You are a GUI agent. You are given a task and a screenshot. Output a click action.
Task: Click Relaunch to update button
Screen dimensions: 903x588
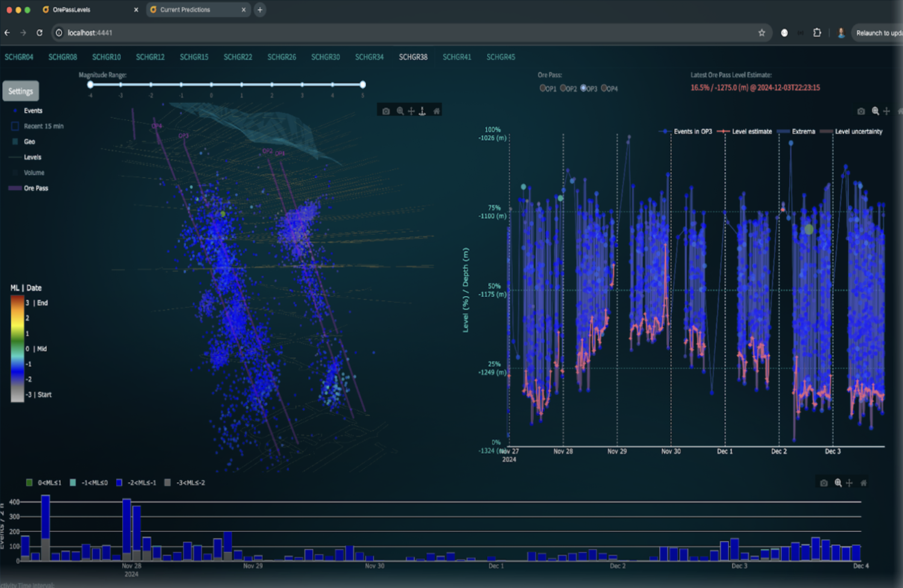click(878, 33)
